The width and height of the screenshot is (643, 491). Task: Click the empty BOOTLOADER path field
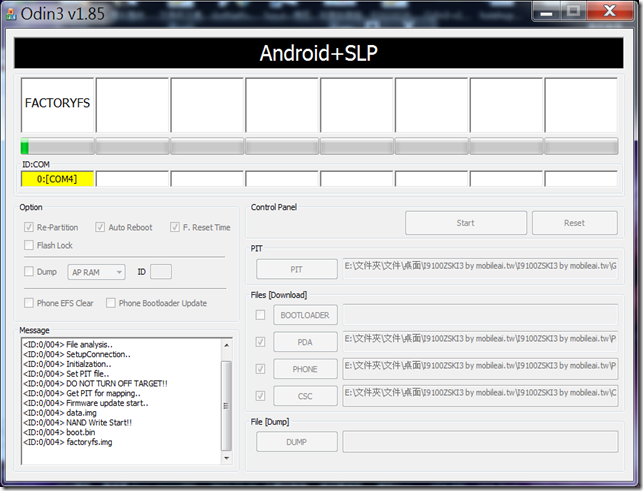[x=480, y=315]
